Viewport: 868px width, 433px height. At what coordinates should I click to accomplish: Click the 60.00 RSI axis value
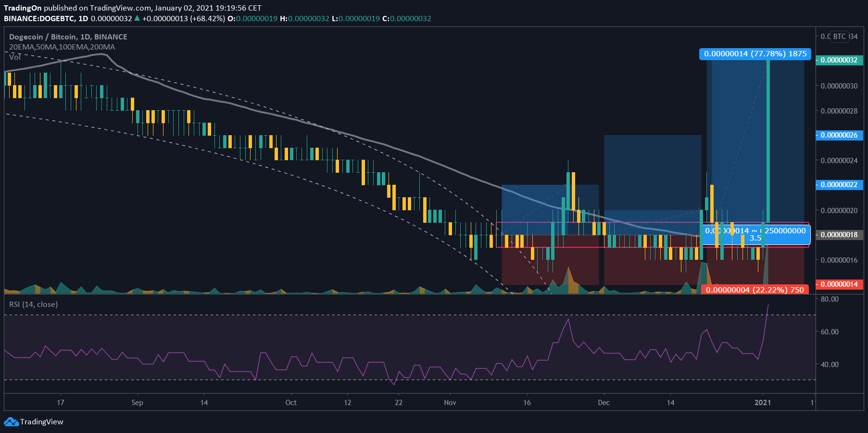click(830, 332)
